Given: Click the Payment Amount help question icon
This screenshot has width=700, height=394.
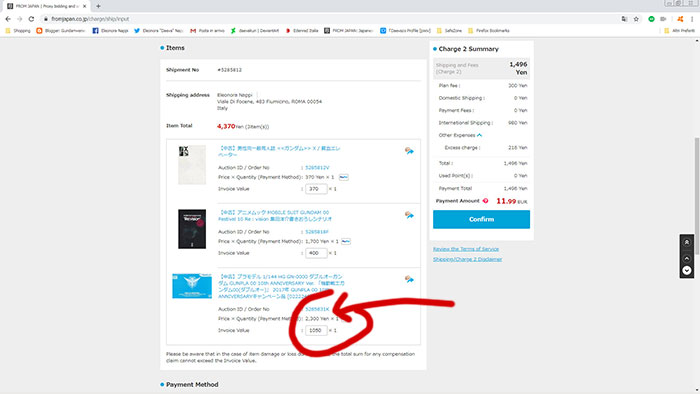Looking at the screenshot, I should (x=485, y=201).
